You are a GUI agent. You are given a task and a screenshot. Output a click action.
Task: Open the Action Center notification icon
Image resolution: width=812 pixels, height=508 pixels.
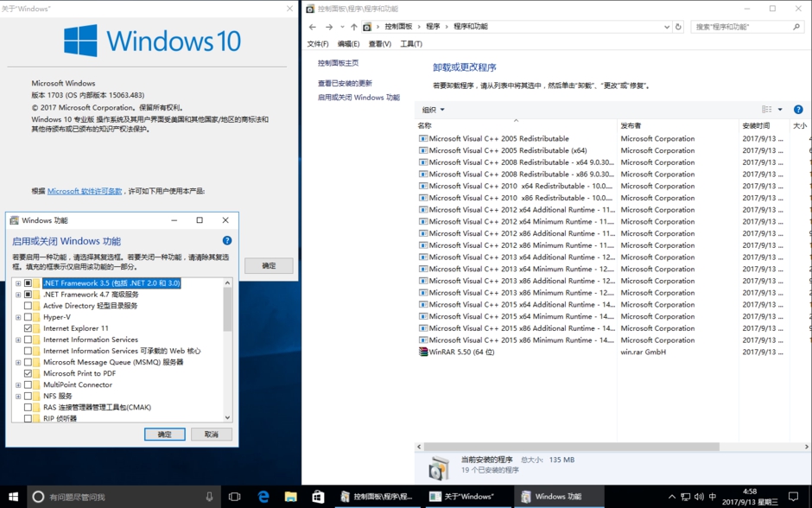coord(793,497)
